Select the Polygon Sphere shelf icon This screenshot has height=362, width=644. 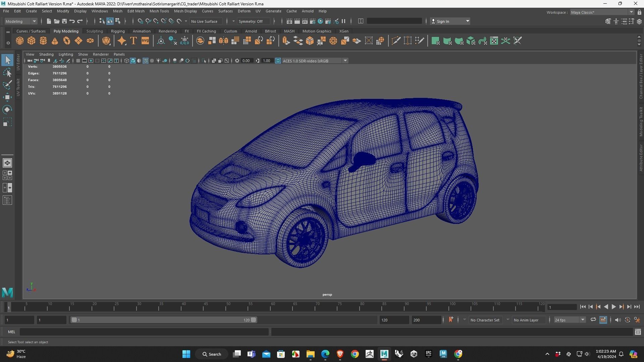[x=20, y=41]
